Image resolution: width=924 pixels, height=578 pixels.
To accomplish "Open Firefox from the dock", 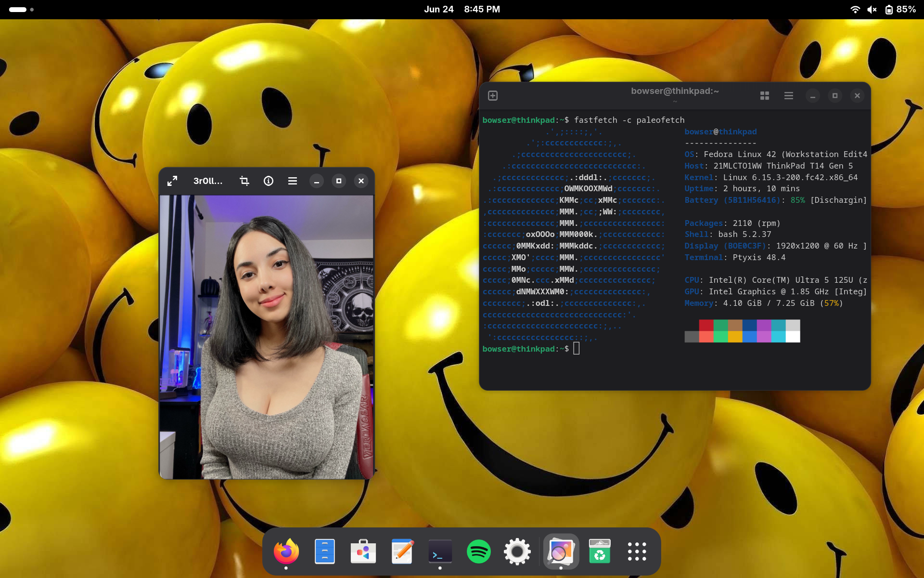I will [x=286, y=552].
